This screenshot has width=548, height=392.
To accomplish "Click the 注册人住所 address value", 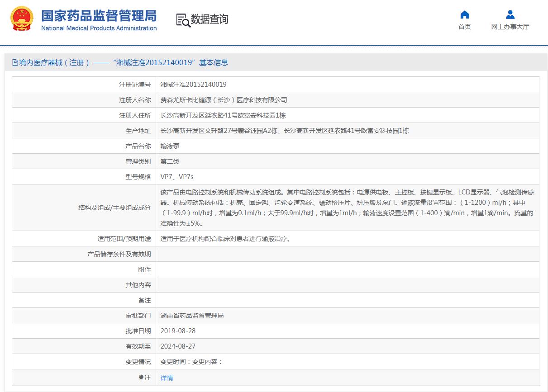I will [x=223, y=115].
